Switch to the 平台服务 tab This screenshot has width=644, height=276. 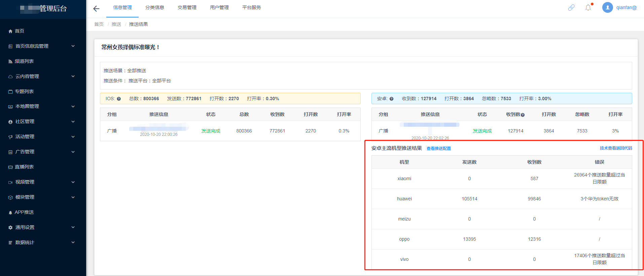[252, 7]
